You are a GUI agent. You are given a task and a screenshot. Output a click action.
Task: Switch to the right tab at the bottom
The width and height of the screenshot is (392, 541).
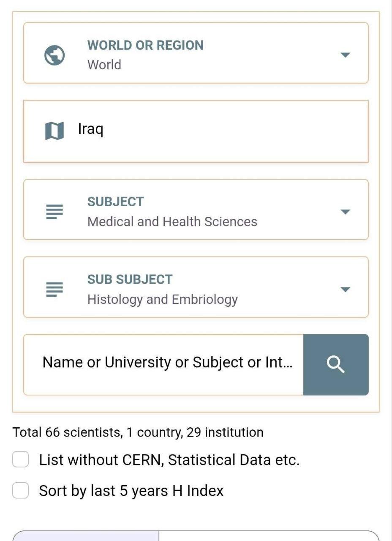coord(269,536)
